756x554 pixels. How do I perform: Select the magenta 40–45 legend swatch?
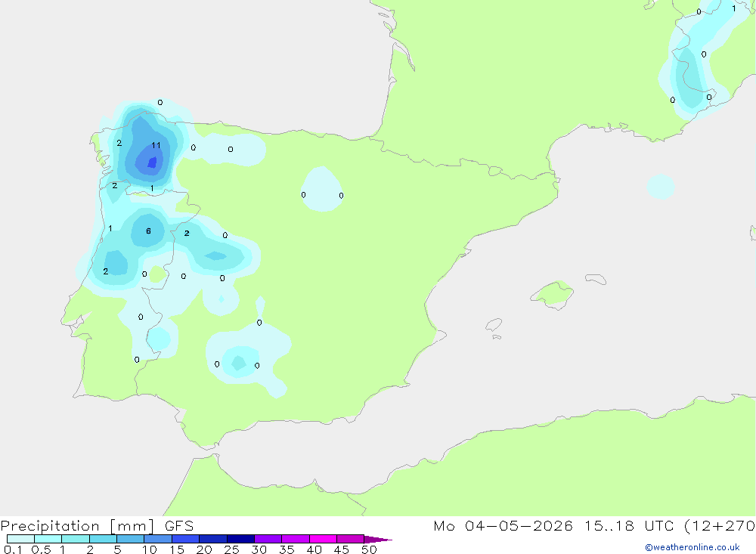pos(323,539)
